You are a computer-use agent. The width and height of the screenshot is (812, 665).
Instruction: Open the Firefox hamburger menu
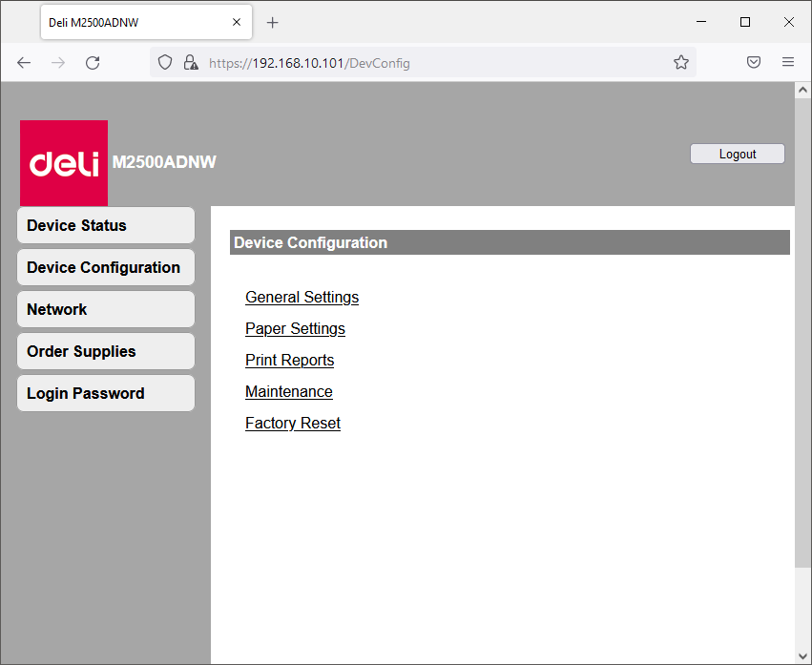point(788,63)
